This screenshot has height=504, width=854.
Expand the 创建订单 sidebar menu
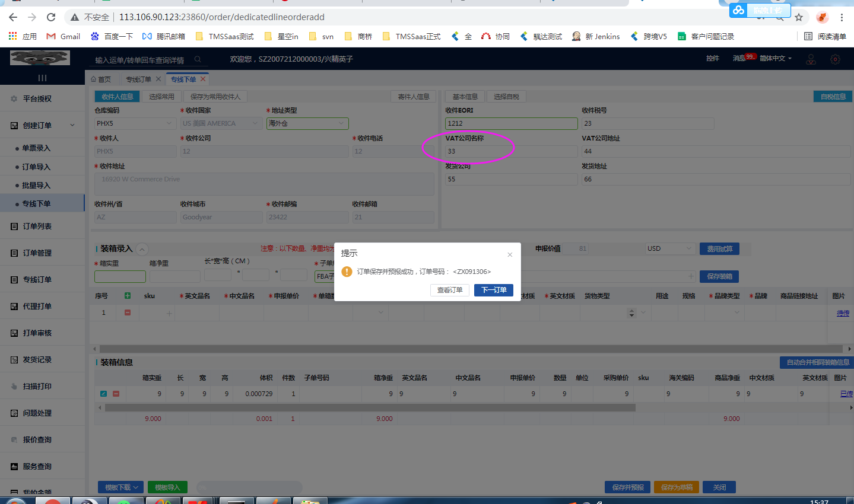42,125
